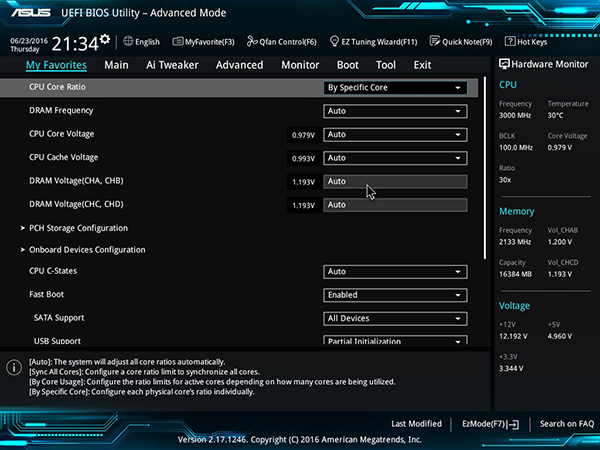Click the globe language icon
This screenshot has width=600, height=450.
pyautogui.click(x=128, y=41)
